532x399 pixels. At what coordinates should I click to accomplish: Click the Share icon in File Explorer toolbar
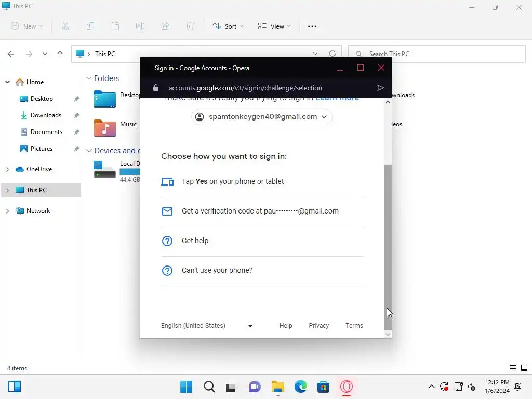165,26
